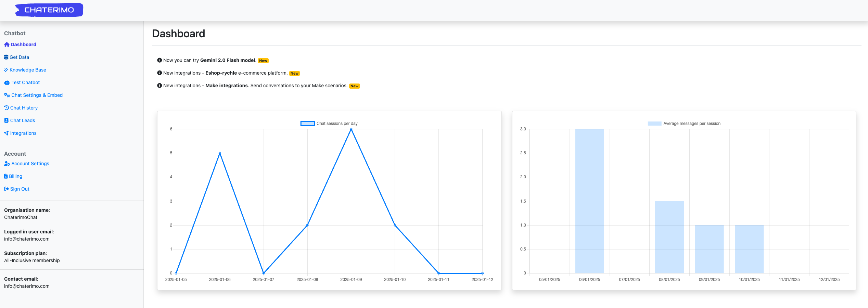Click the New badge after Gemini announcement
Image resolution: width=868 pixels, height=308 pixels.
(x=263, y=61)
